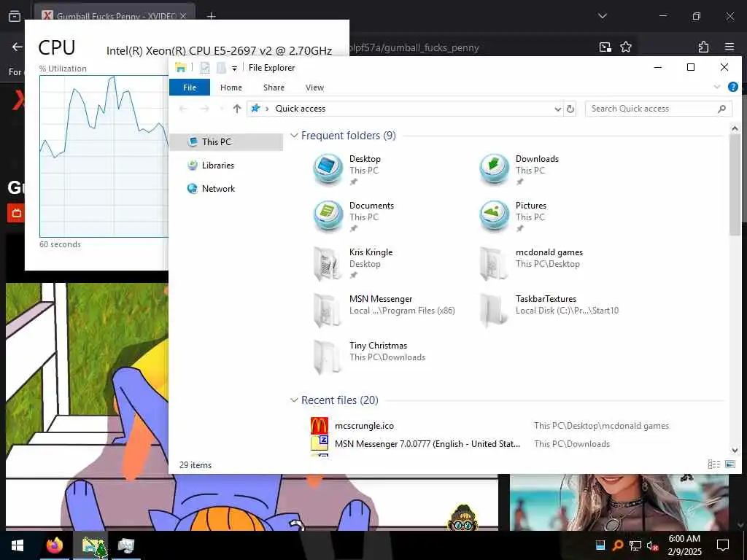Collapse the Recent files group
Viewport: 747px width, 560px height.
(294, 400)
